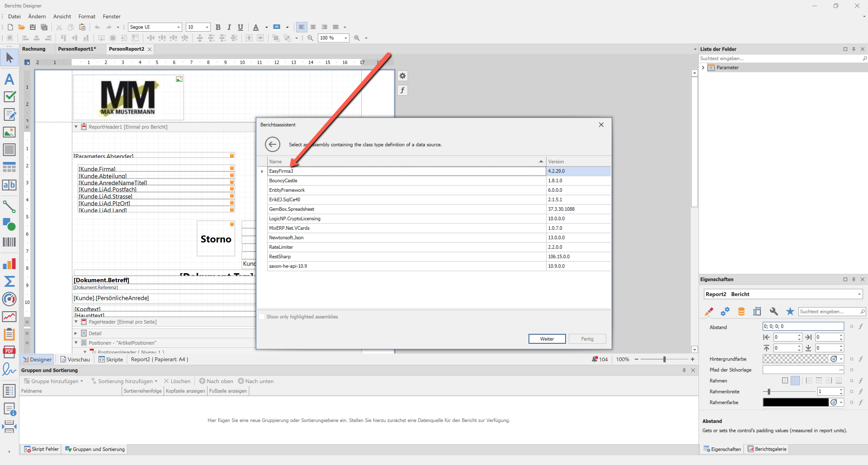Image resolution: width=868 pixels, height=465 pixels.
Task: Pick the Picture Box control in toolbox
Action: coord(9,132)
